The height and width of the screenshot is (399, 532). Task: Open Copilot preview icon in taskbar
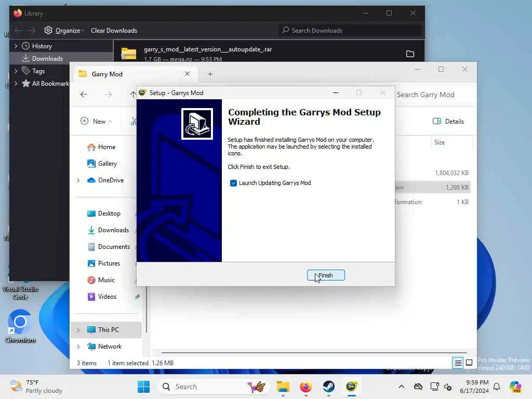pos(515,387)
